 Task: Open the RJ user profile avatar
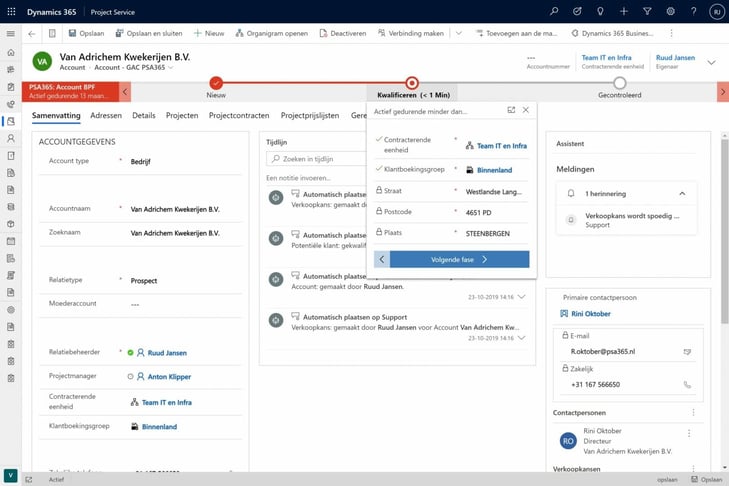click(717, 12)
